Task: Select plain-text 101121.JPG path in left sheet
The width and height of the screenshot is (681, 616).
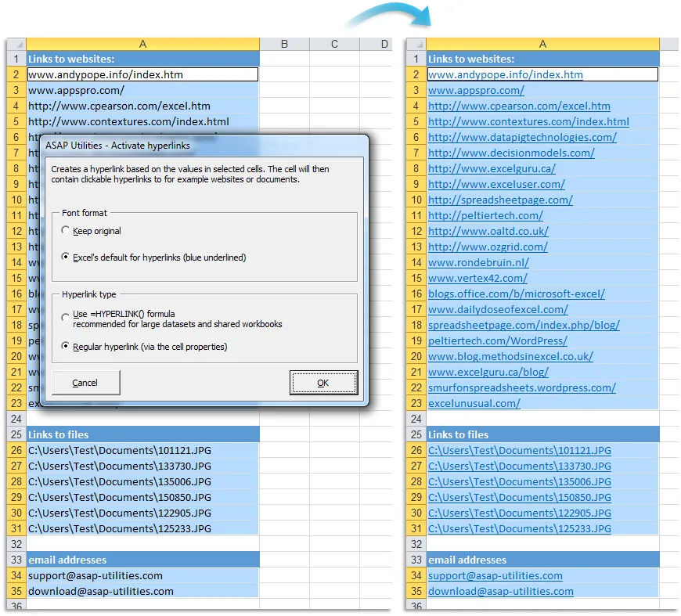Action: (143, 450)
